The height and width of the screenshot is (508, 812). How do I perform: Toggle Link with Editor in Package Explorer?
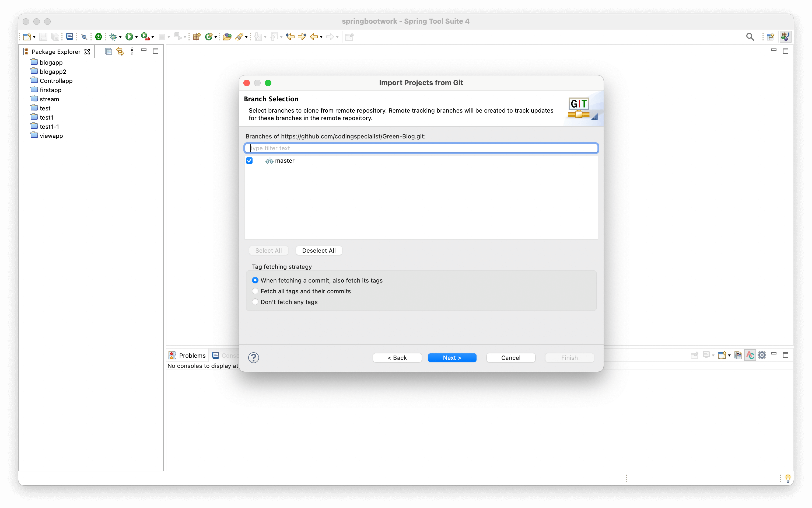(120, 51)
